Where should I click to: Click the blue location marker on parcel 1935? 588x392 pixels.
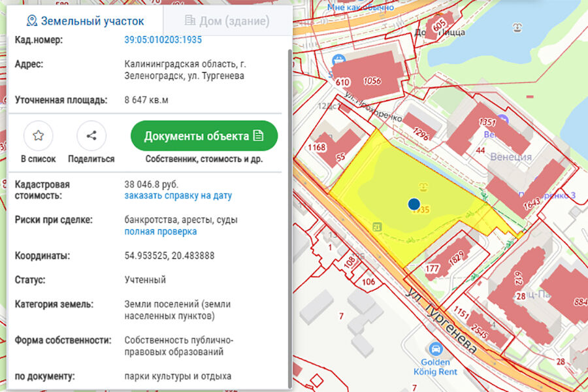click(x=414, y=204)
